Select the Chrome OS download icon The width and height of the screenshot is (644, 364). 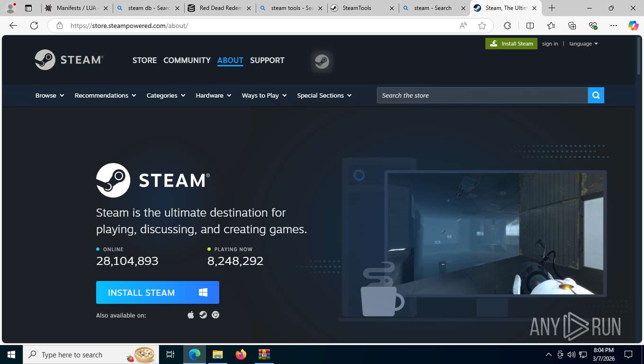pos(215,315)
